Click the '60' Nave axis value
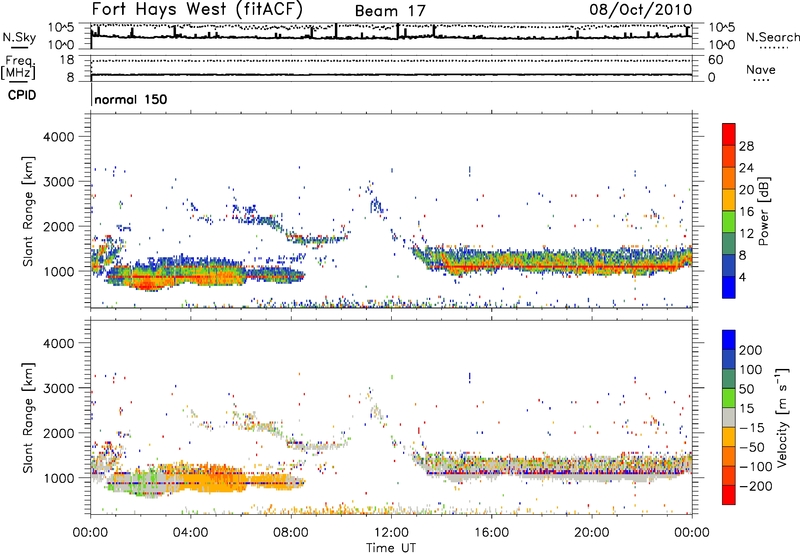Viewport: 800px width, 554px height. 715,60
